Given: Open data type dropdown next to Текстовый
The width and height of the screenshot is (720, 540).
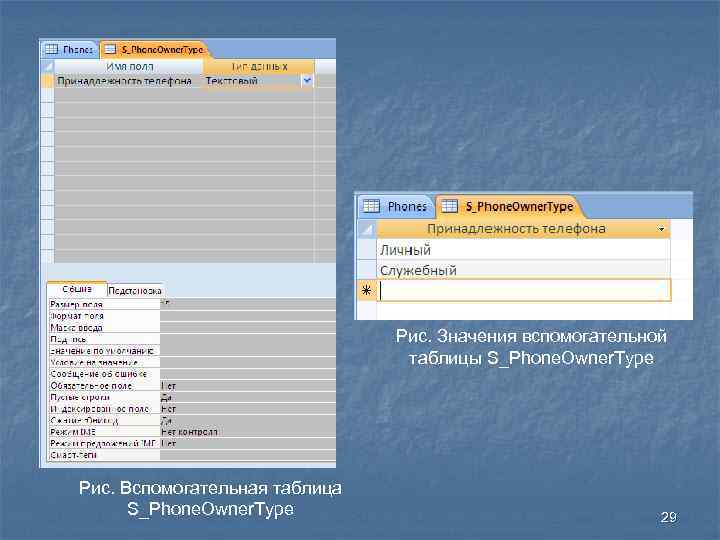Looking at the screenshot, I should [x=307, y=81].
